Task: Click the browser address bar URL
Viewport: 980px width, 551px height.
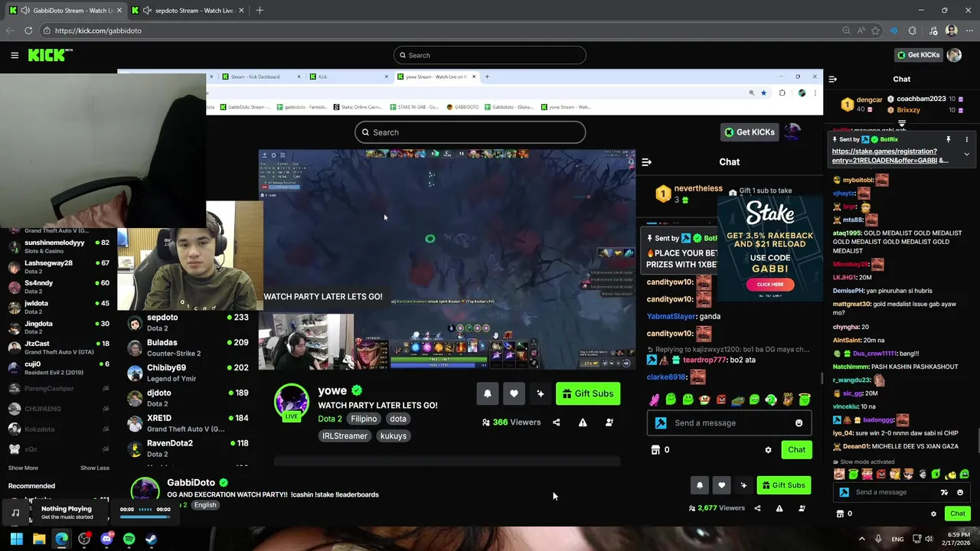Action: point(98,31)
